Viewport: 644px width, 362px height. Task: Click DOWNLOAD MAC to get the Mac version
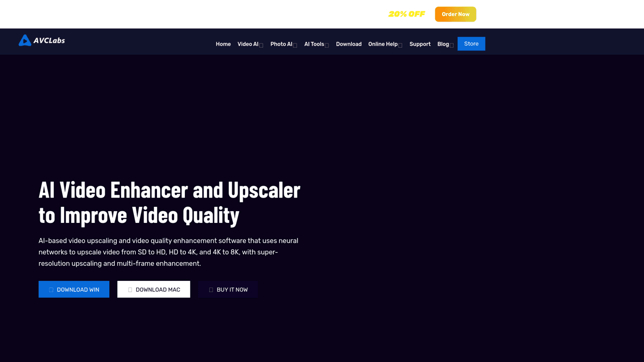pos(154,289)
